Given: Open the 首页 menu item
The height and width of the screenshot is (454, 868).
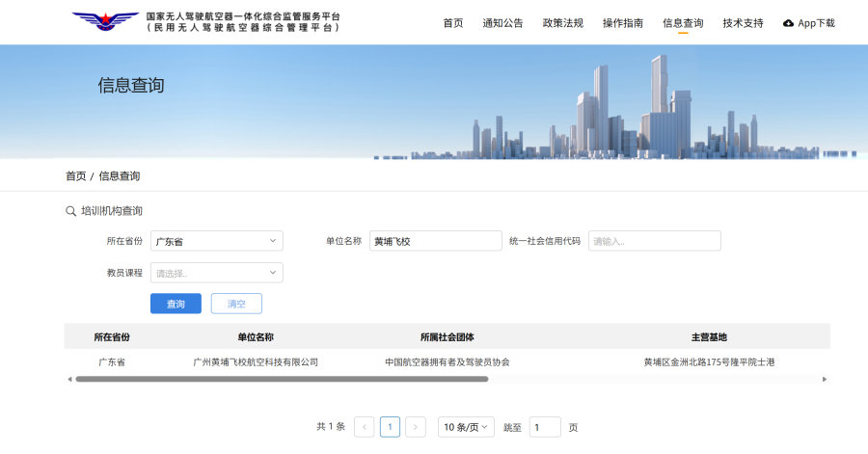Looking at the screenshot, I should [453, 23].
